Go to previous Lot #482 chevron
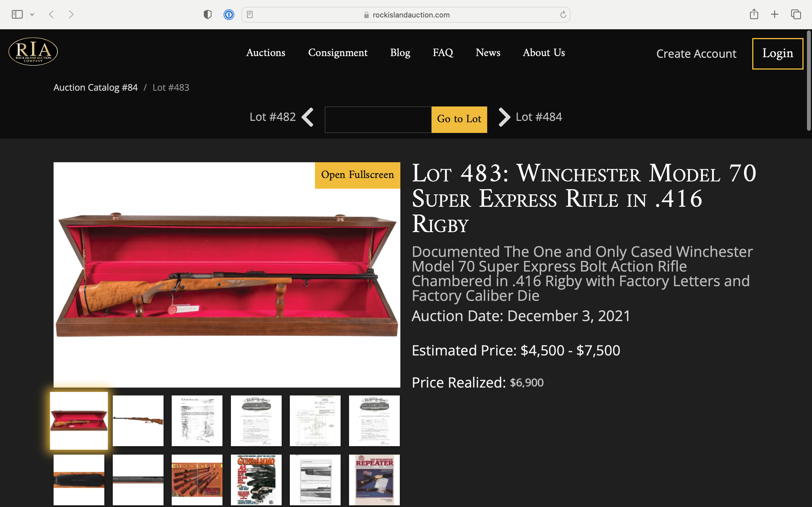812x507 pixels. click(x=308, y=117)
